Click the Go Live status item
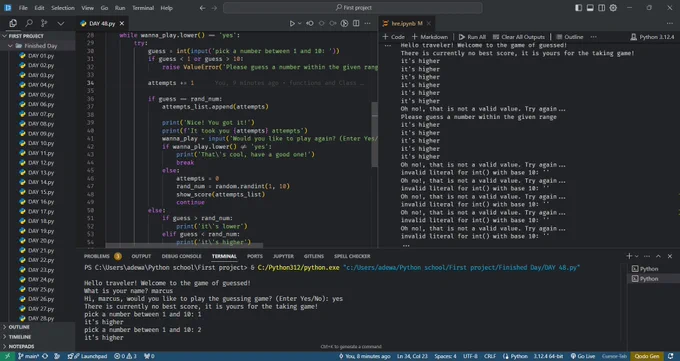 point(582,356)
